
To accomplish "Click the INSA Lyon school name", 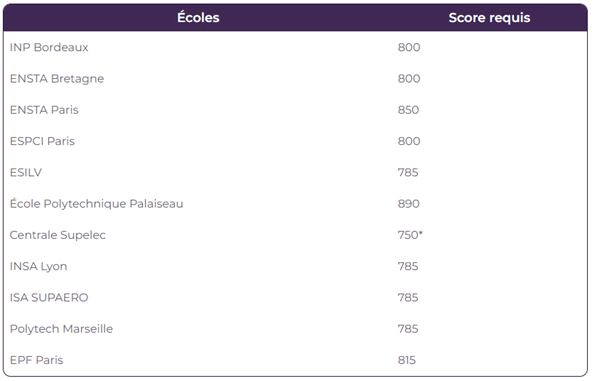I will point(38,267).
